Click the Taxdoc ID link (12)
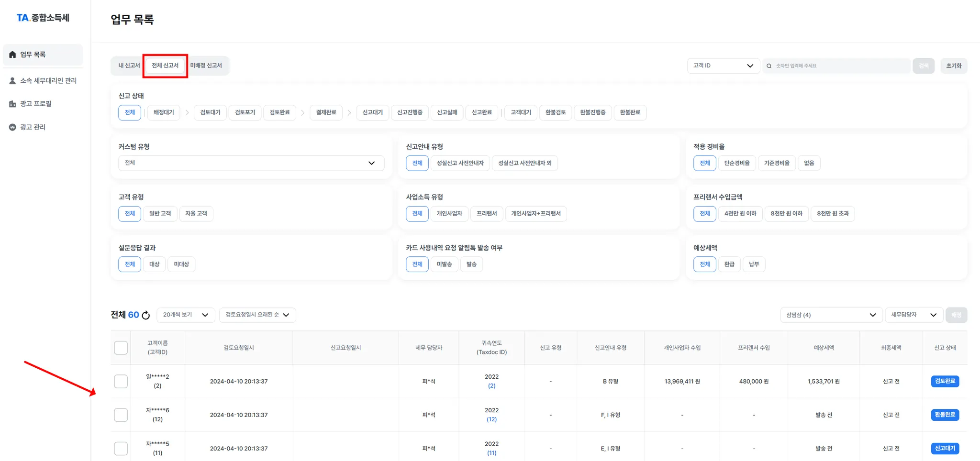 tap(491, 419)
